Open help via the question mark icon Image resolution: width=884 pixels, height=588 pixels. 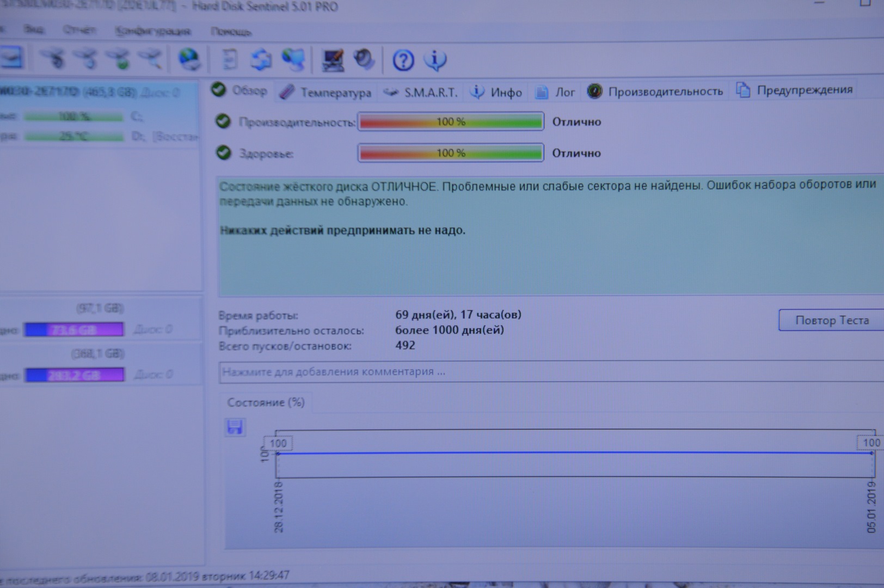pyautogui.click(x=403, y=60)
